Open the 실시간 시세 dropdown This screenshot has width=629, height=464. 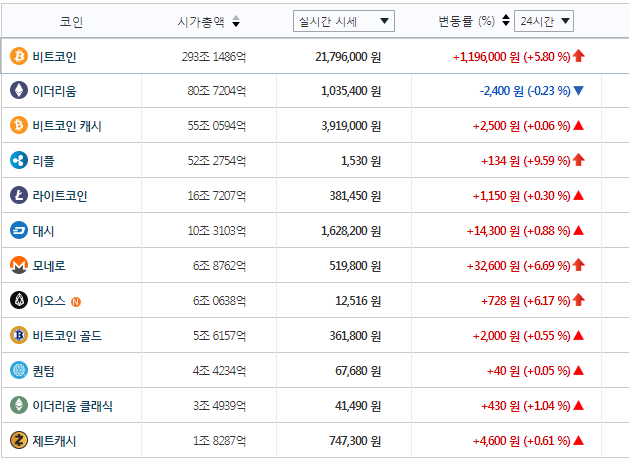click(x=344, y=21)
